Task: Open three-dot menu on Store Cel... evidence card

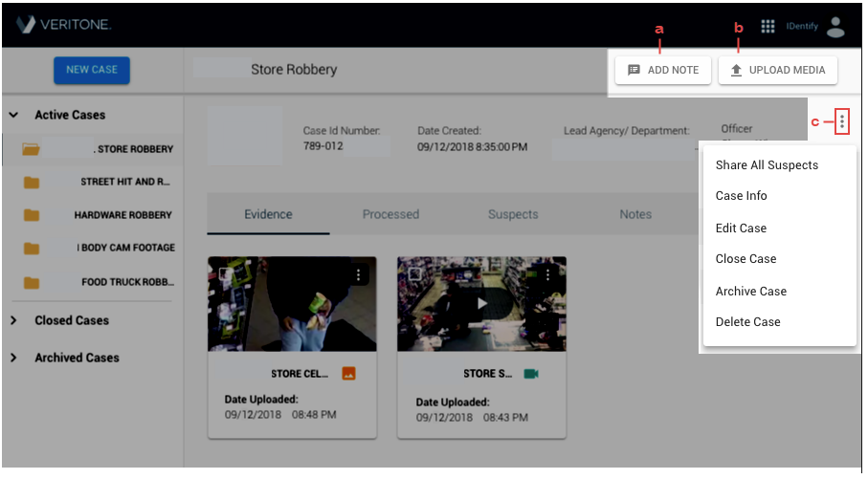Action: [359, 274]
